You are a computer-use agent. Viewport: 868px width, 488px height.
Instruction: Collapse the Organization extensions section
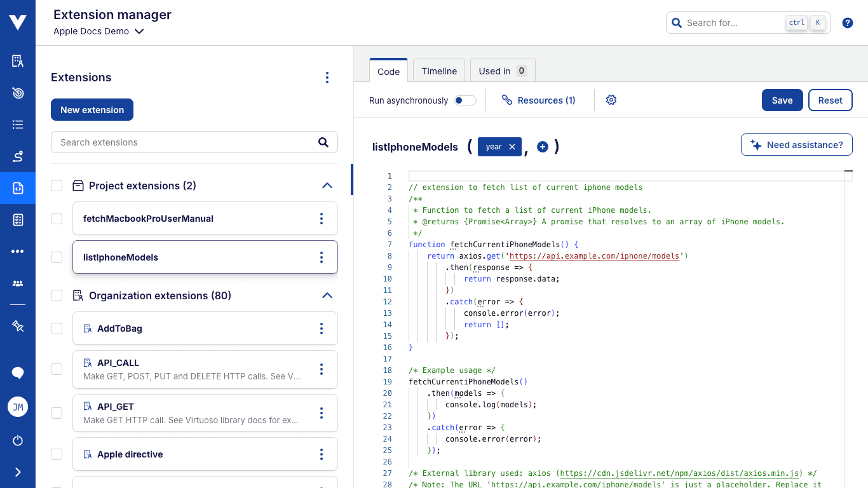327,295
